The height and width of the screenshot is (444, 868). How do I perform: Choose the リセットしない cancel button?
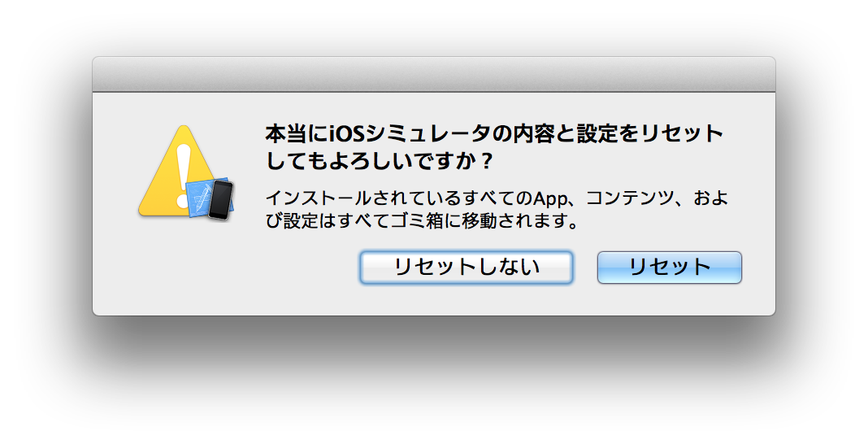tap(467, 268)
